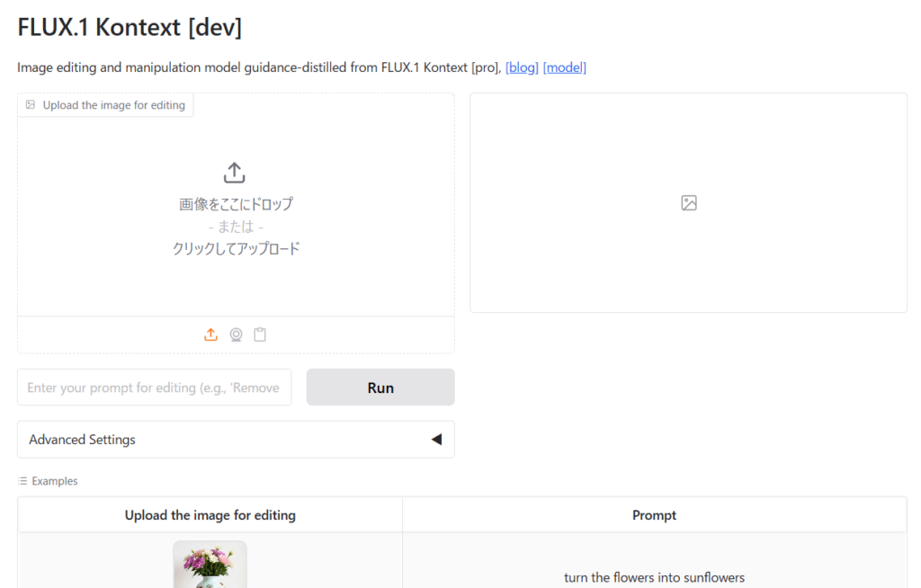Viewport: 921px width, 588px height.
Task: Click the list icon next to Examples
Action: [x=23, y=481]
